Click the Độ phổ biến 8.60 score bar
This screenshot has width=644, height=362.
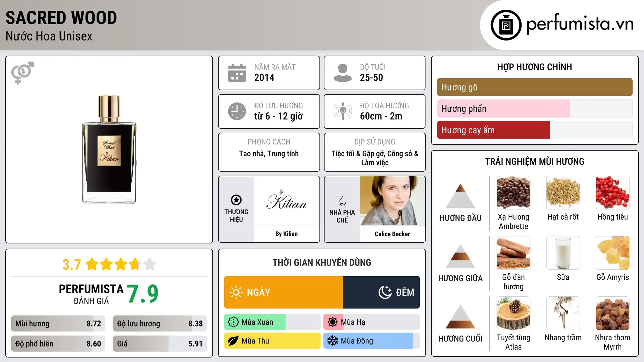(58, 344)
